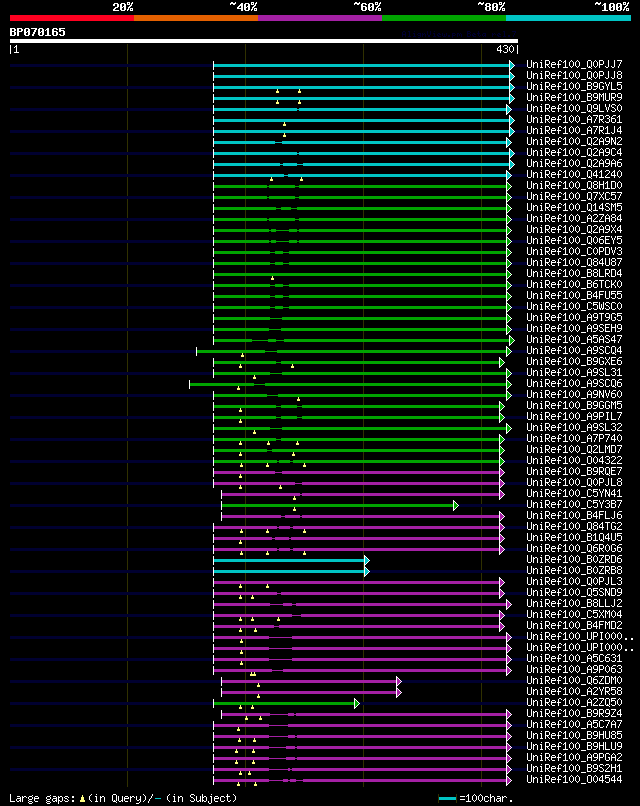Open hit UniRef100_Q0PJJ8
The width and height of the screenshot is (640, 806).
click(574, 76)
